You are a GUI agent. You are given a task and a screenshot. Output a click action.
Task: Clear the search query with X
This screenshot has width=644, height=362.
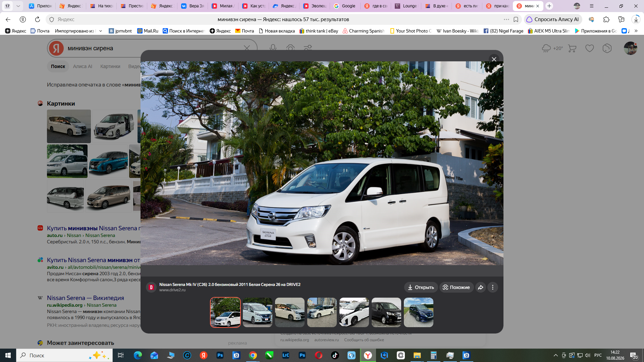point(247,48)
